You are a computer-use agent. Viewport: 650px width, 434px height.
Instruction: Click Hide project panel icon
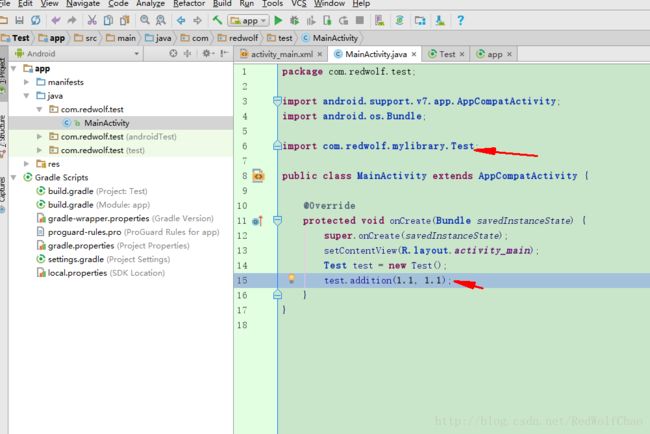tap(224, 53)
